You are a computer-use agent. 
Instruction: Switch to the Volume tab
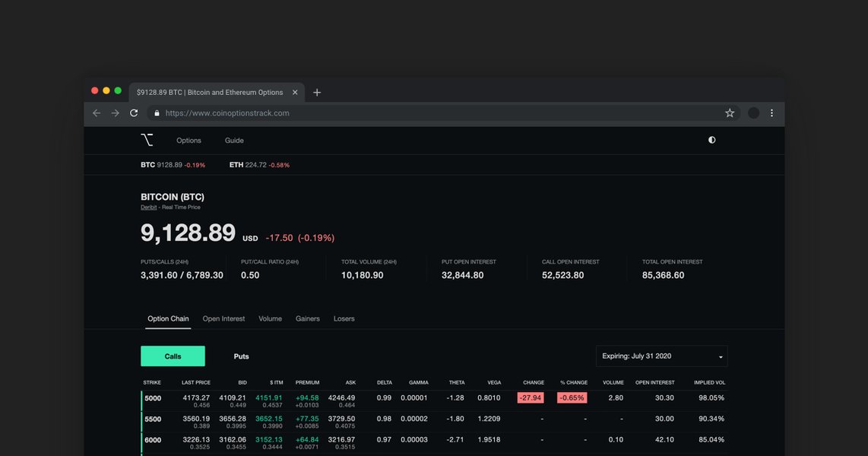pos(270,318)
